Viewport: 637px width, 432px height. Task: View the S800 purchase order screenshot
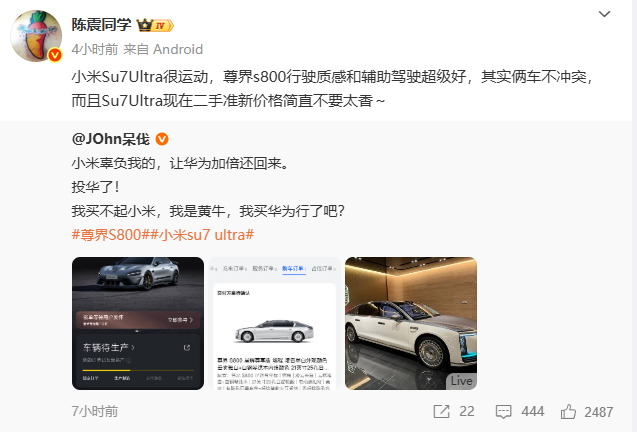point(274,323)
